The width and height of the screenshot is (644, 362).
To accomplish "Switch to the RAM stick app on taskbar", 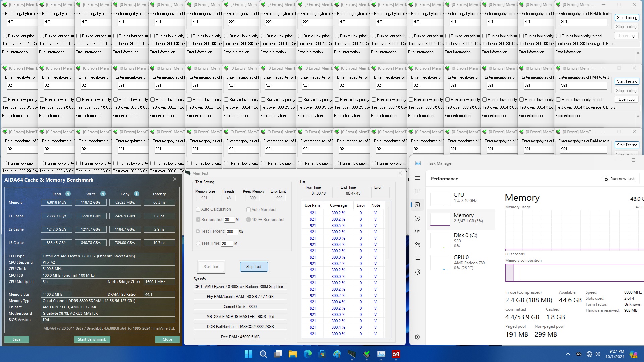I will pos(352,354).
